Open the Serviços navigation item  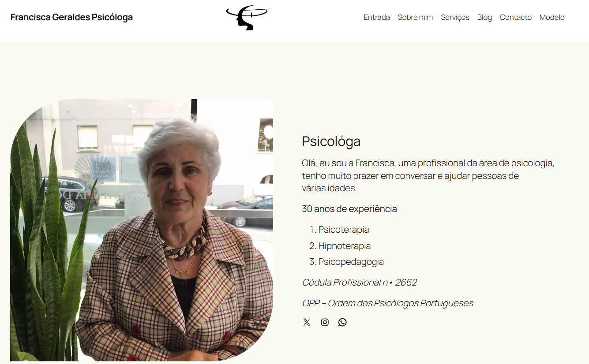pyautogui.click(x=455, y=17)
